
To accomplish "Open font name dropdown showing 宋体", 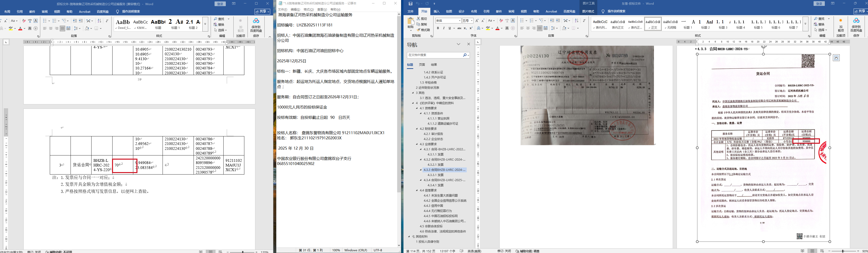I will coord(460,21).
